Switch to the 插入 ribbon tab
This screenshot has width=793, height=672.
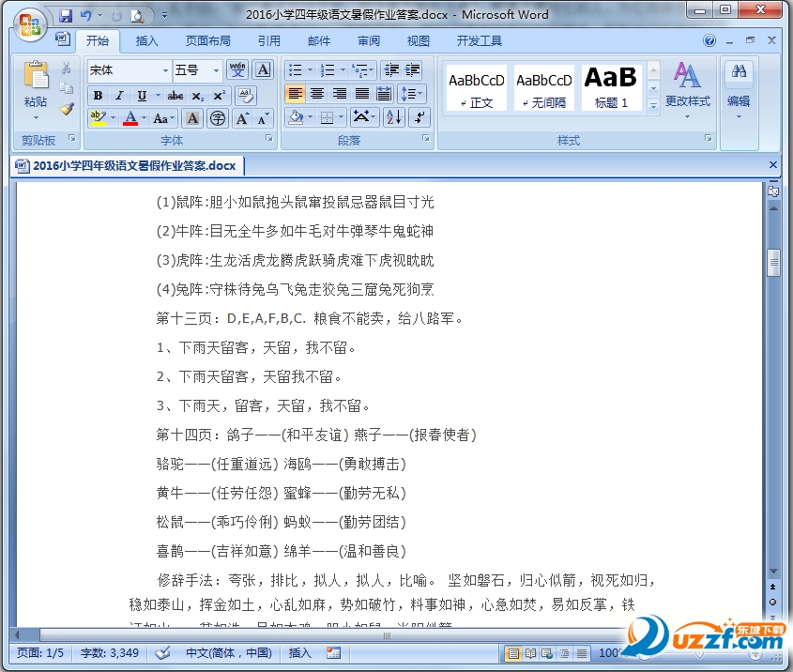tap(145, 40)
